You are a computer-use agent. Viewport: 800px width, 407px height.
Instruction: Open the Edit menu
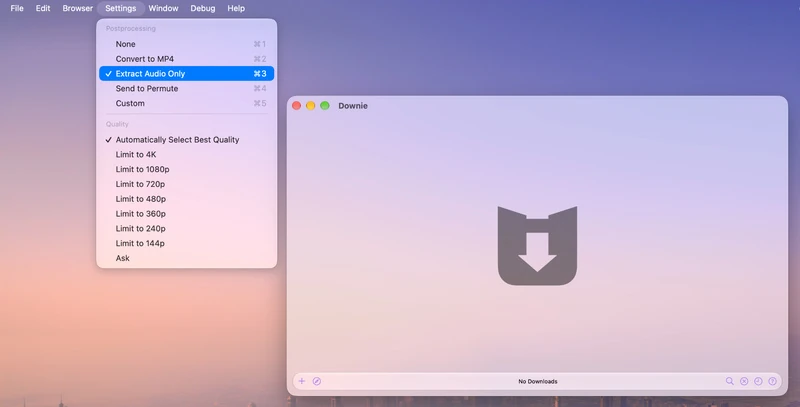[x=43, y=8]
